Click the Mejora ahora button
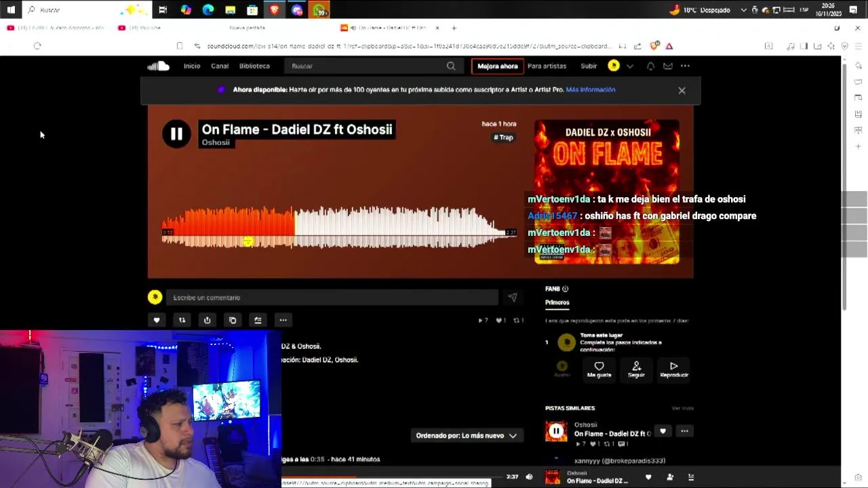 [x=497, y=66]
